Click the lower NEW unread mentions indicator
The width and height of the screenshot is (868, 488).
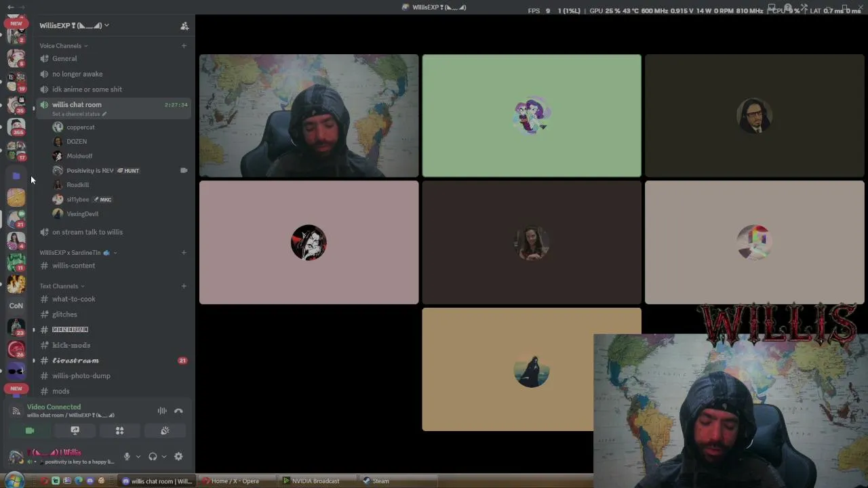coord(16,388)
